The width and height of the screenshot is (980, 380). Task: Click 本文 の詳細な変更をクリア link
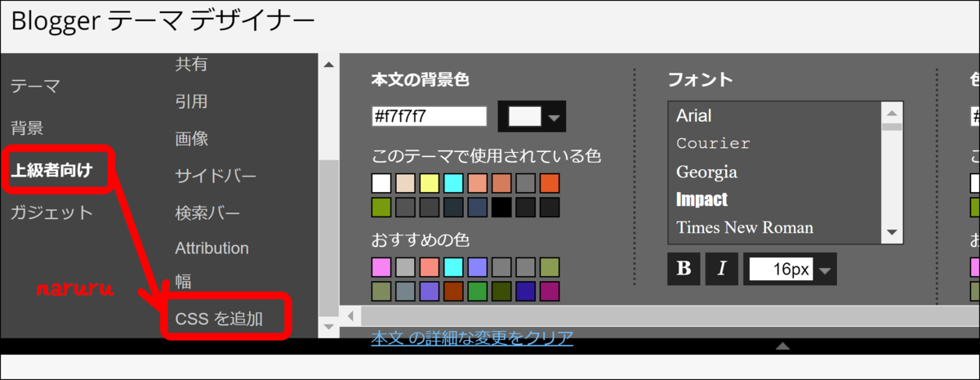(472, 338)
